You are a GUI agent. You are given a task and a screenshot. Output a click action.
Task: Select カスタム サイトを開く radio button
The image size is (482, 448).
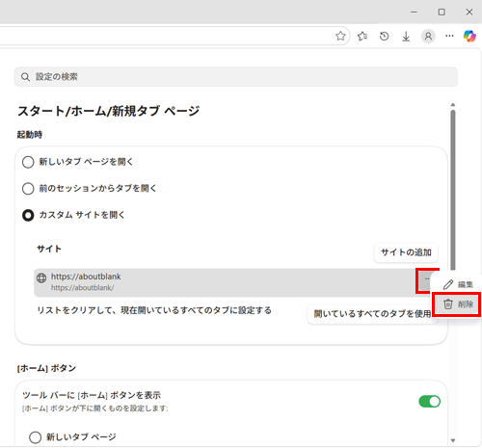pyautogui.click(x=28, y=215)
